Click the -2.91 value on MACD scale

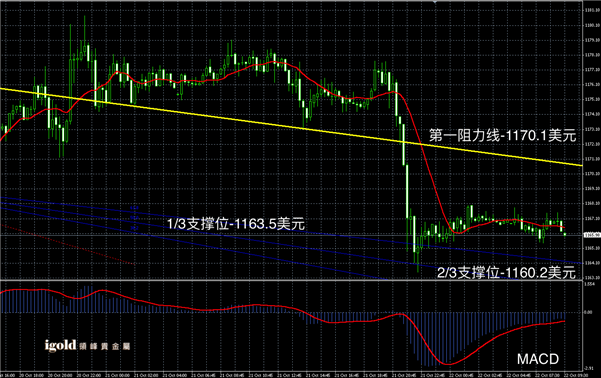(x=589, y=368)
